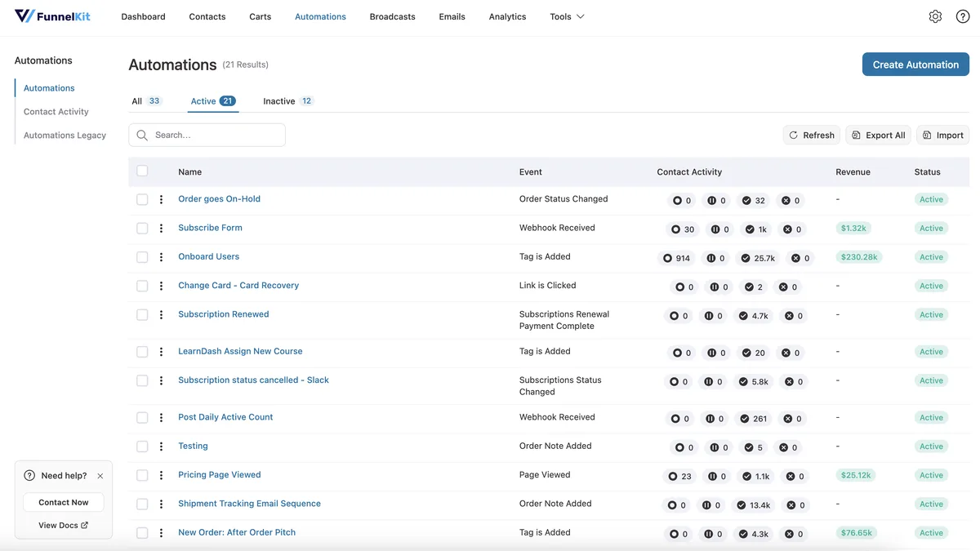Focus the Search input field

[x=207, y=135]
